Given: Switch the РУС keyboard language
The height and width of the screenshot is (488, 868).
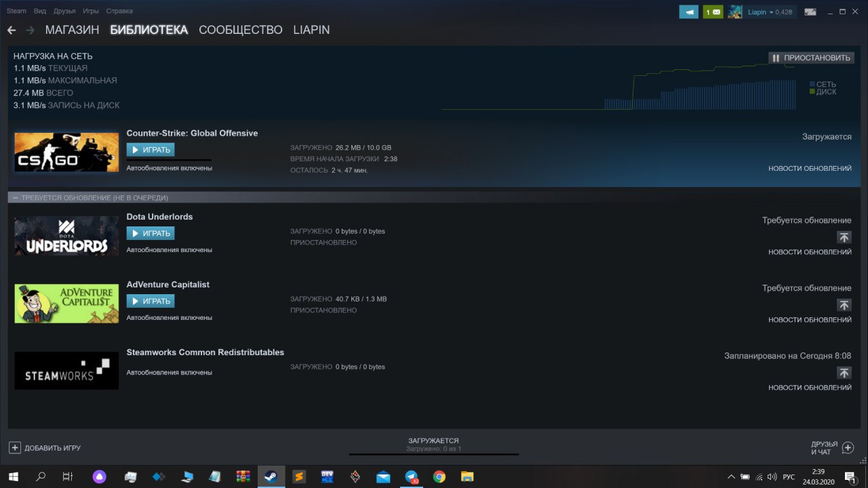Looking at the screenshot, I should [789, 477].
